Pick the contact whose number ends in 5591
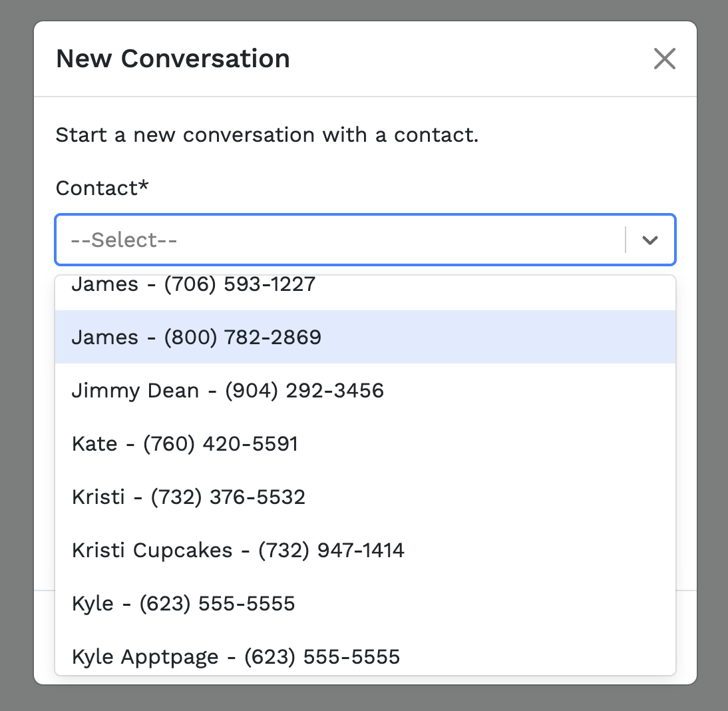 tap(365, 443)
